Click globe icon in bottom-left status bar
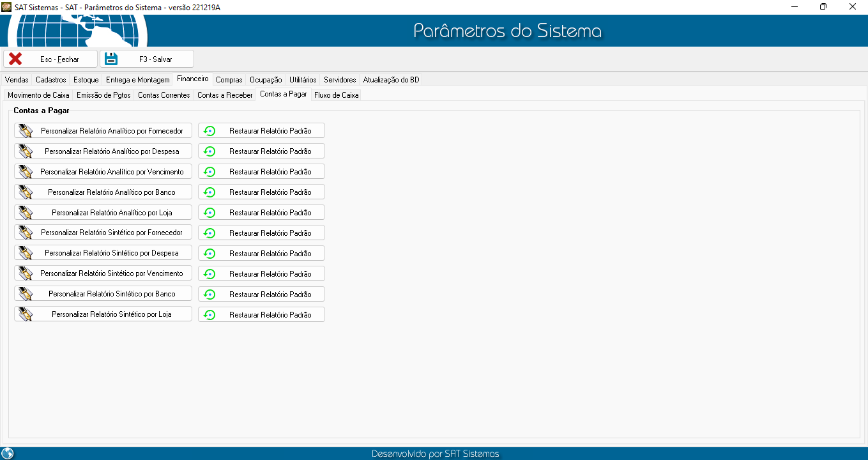The width and height of the screenshot is (868, 460). click(x=8, y=454)
